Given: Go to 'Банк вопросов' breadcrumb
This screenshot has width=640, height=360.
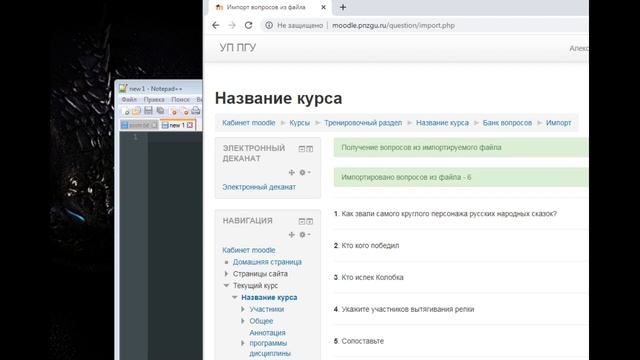Looking at the screenshot, I should point(507,123).
